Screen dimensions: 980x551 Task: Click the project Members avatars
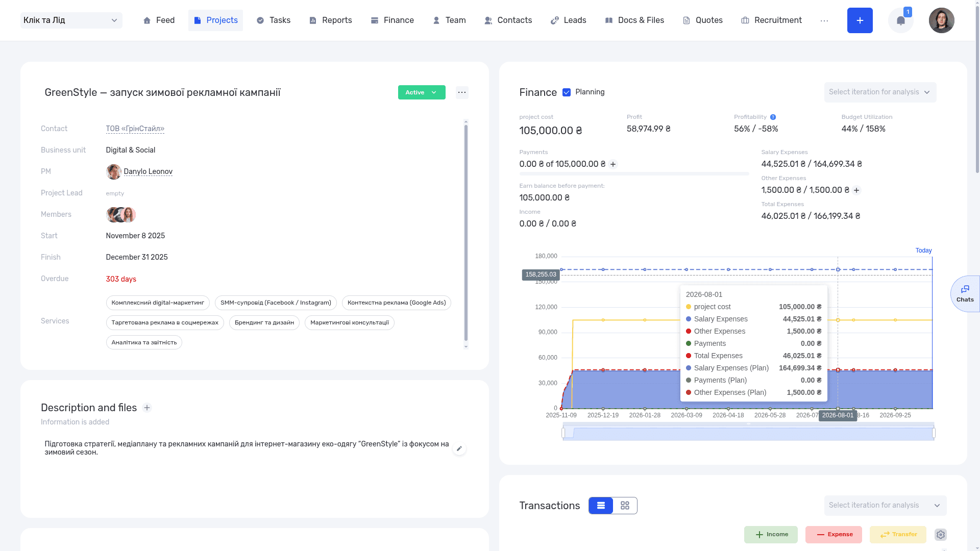[x=121, y=215]
